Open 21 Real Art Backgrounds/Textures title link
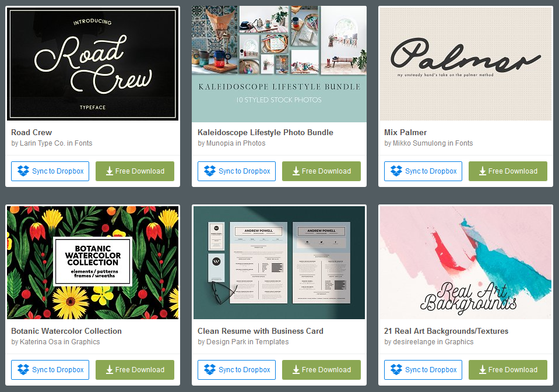 pyautogui.click(x=446, y=331)
